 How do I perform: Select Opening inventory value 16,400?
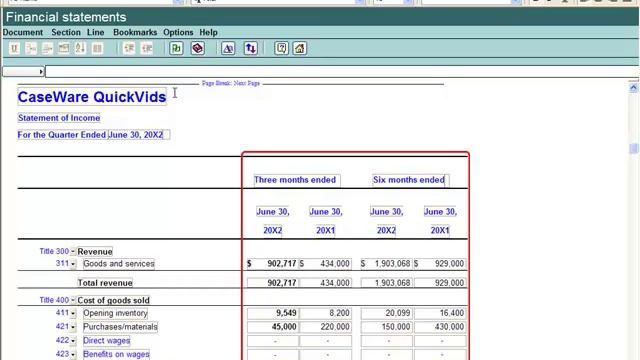440,313
